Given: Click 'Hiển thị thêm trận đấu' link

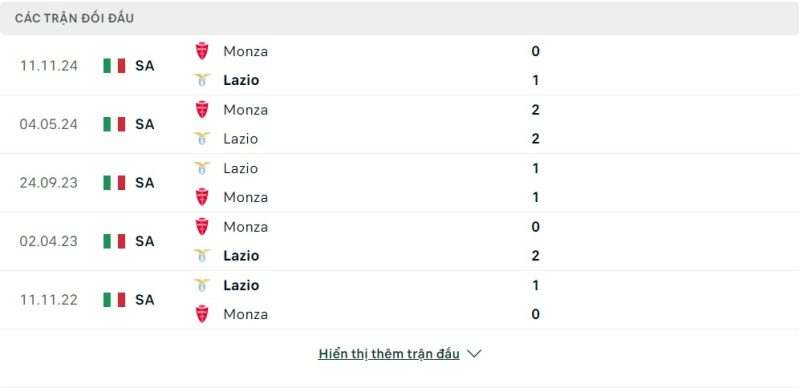Looking at the screenshot, I should tap(389, 354).
